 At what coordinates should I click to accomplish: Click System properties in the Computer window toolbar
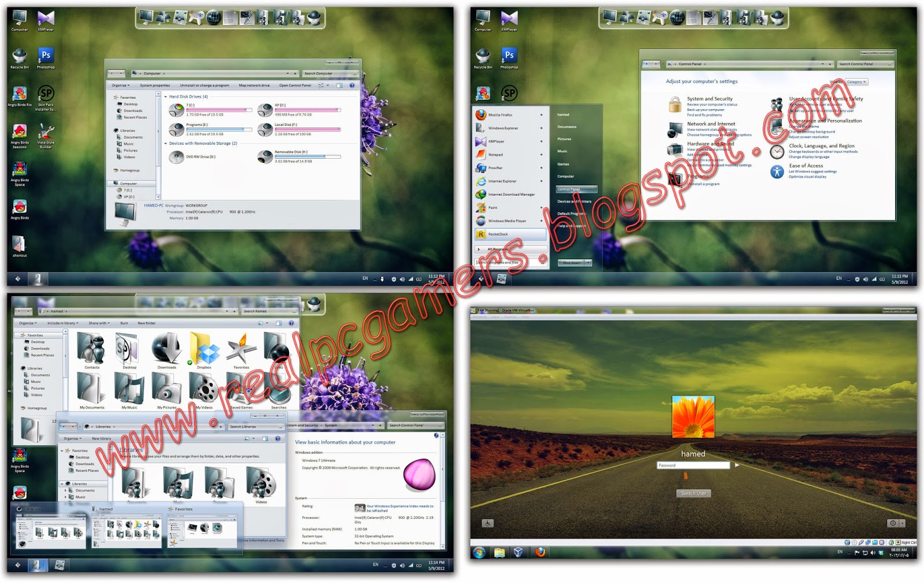pos(155,85)
